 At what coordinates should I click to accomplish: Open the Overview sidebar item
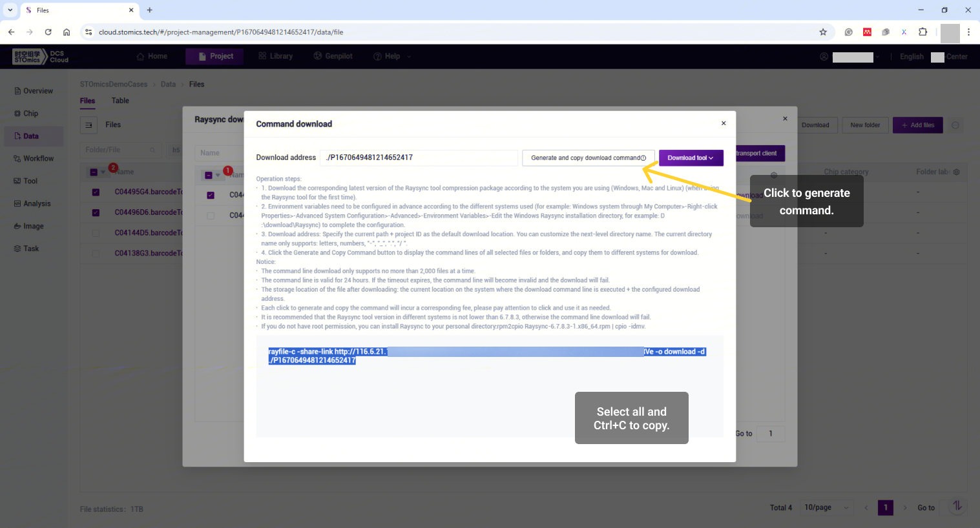[34, 91]
